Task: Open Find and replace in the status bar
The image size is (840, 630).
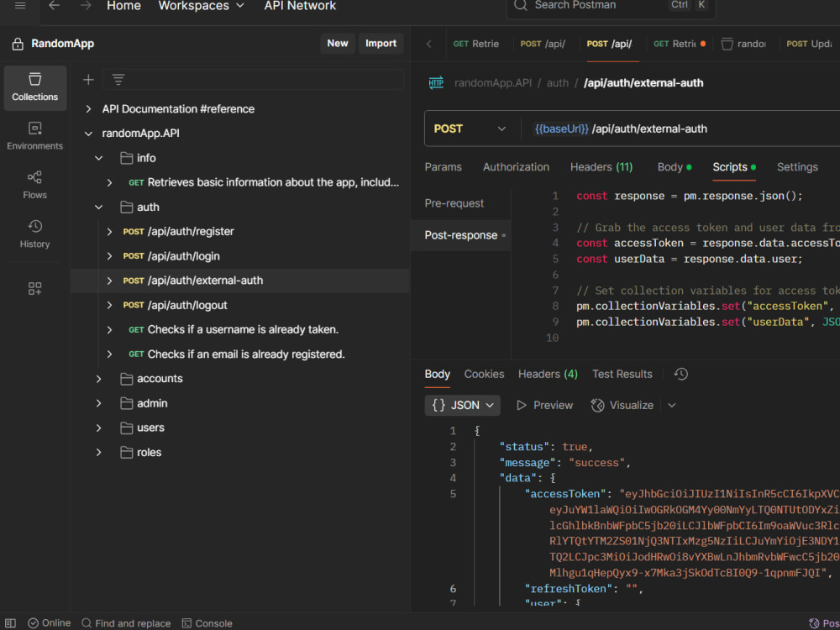Action: coord(126,623)
